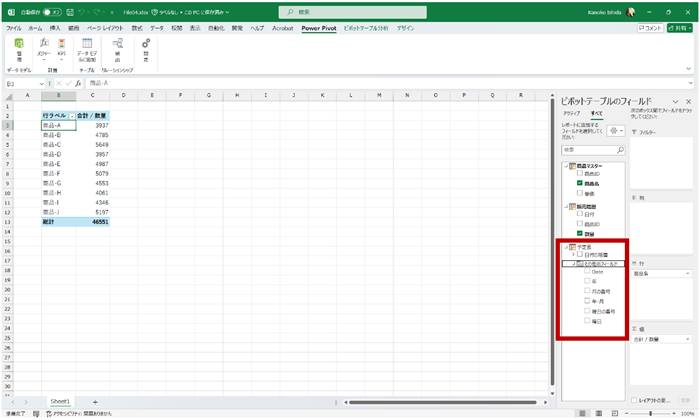Click the コメント (Comments) button
Image resolution: width=700 pixels, height=420 pixels.
(648, 29)
